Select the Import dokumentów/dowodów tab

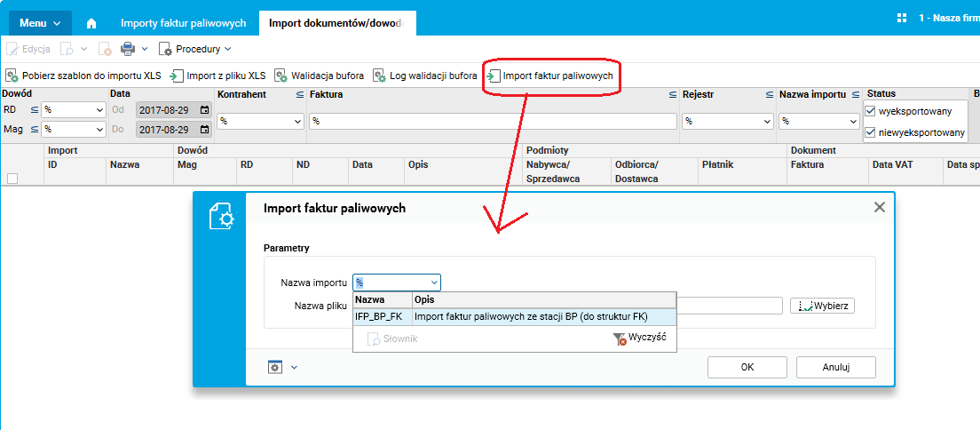(x=337, y=23)
